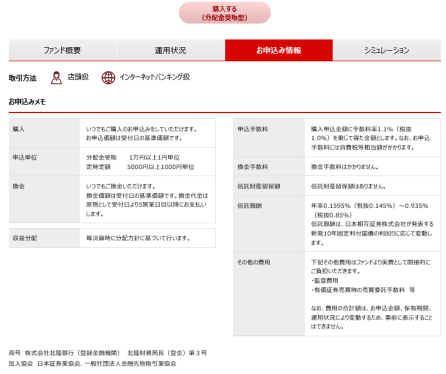
Task: Select the お申込み情報 tab
Action: tap(279, 50)
